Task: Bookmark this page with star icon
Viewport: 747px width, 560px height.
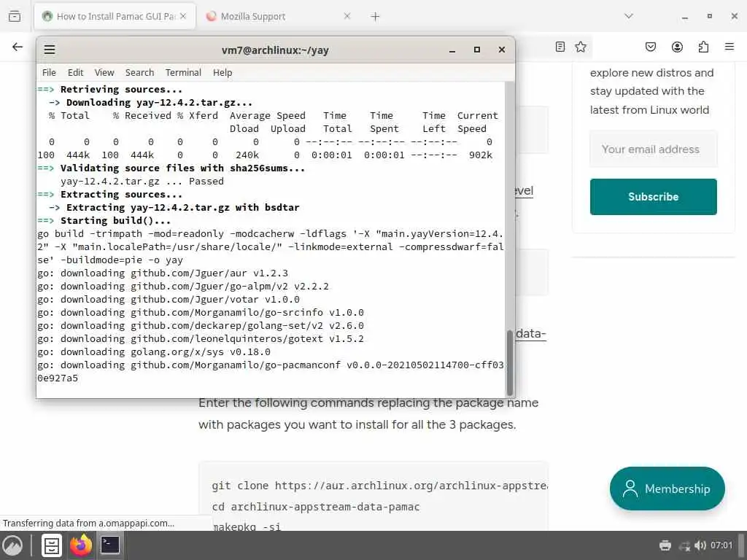Action: click(580, 47)
